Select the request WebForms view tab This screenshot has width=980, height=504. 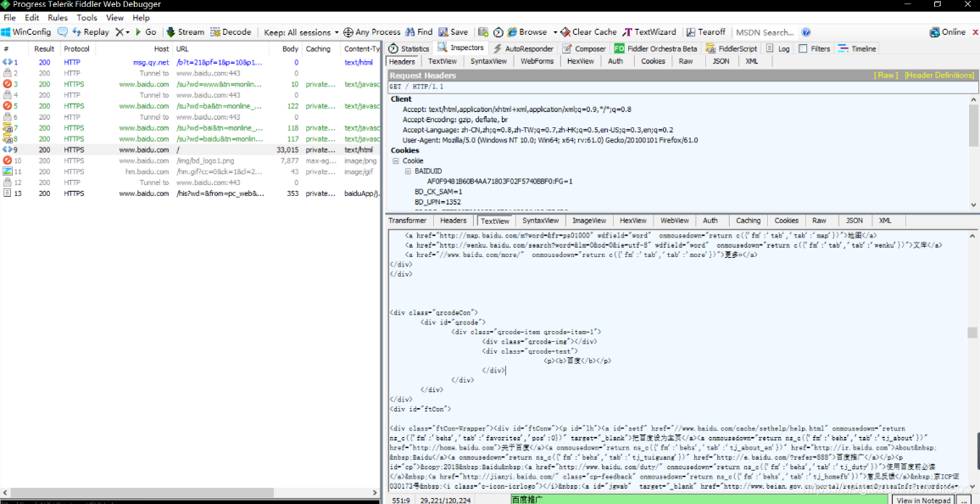tap(537, 61)
